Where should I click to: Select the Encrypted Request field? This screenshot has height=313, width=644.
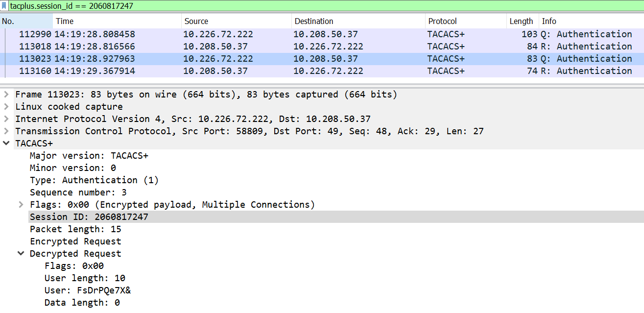[75, 241]
